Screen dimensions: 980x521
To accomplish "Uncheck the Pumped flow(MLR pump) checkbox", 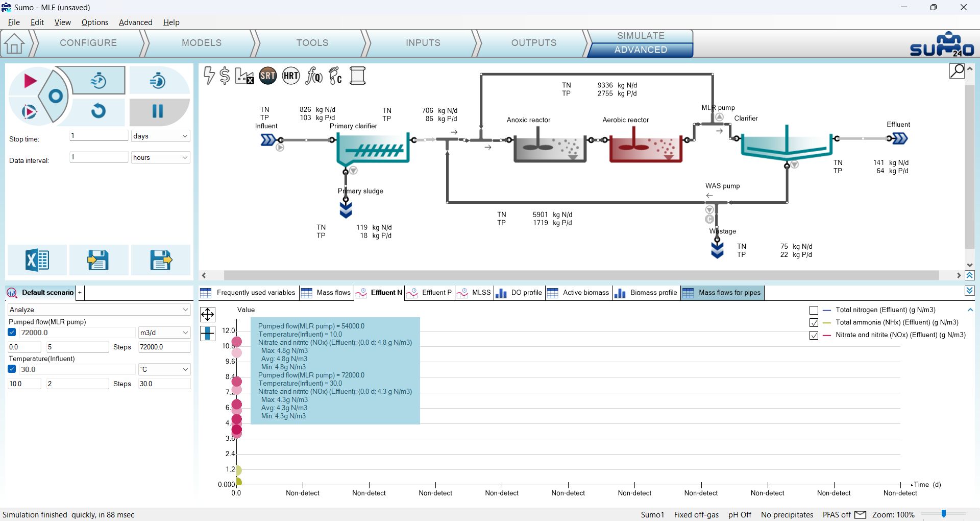I will click(x=12, y=333).
